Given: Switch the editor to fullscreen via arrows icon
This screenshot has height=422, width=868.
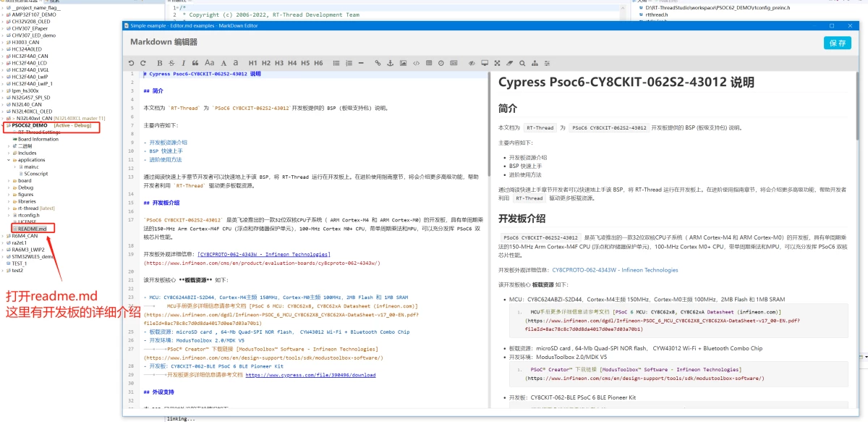Looking at the screenshot, I should (x=497, y=63).
